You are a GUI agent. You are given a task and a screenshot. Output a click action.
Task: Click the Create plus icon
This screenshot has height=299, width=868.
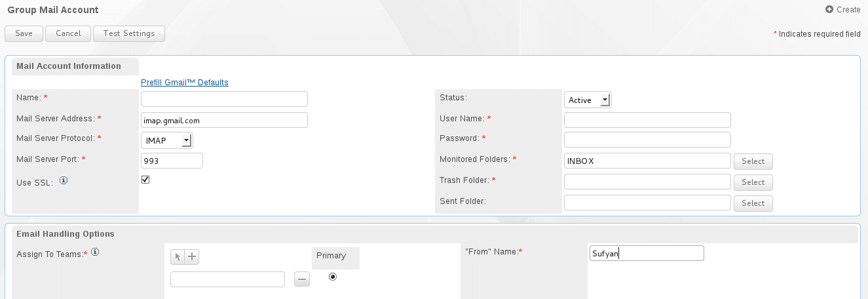pos(829,10)
